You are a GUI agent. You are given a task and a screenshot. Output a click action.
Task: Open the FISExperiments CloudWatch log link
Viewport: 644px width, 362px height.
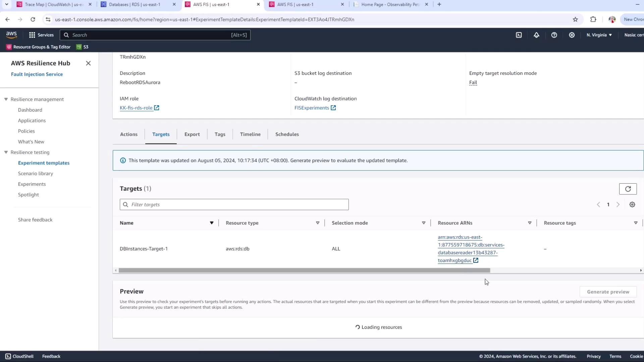point(312,108)
